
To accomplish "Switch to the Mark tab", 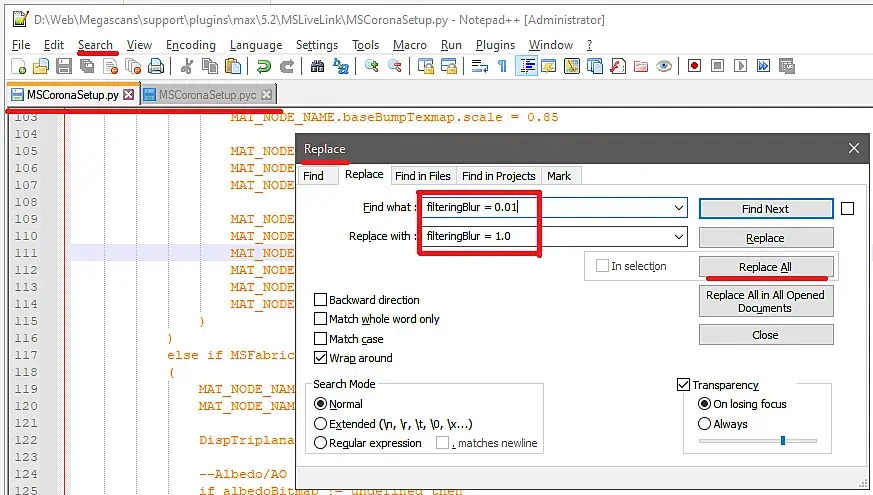I will 559,176.
